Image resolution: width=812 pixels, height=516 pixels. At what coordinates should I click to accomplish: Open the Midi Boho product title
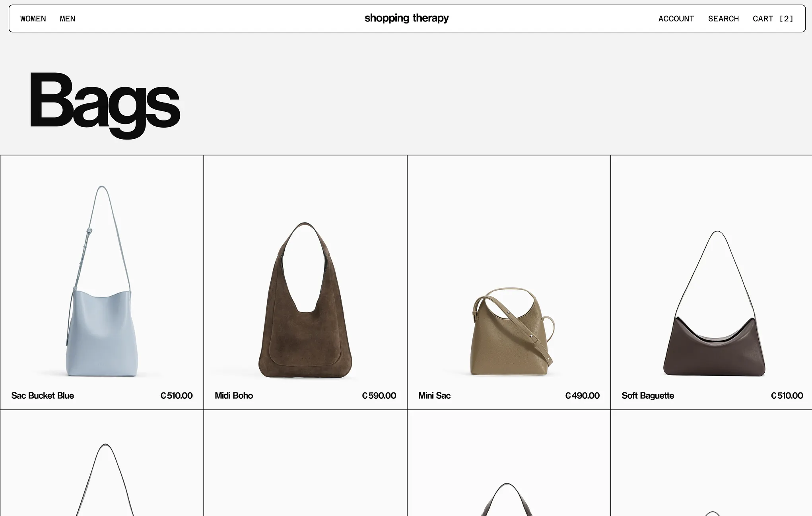pos(234,396)
